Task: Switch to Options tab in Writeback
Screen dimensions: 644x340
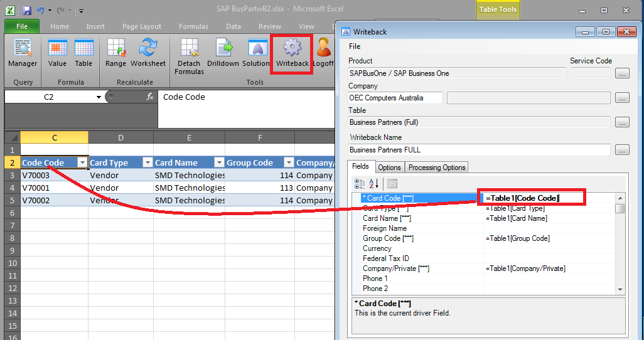Action: coord(389,167)
